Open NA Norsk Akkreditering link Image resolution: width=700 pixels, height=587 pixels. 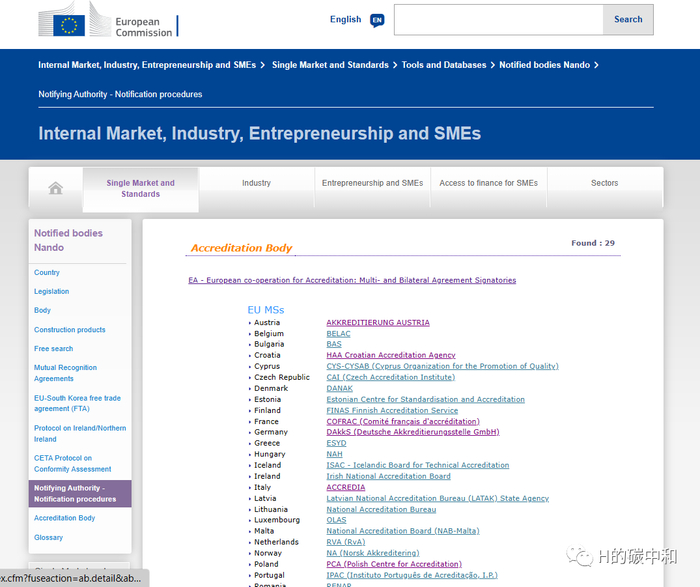coord(373,553)
